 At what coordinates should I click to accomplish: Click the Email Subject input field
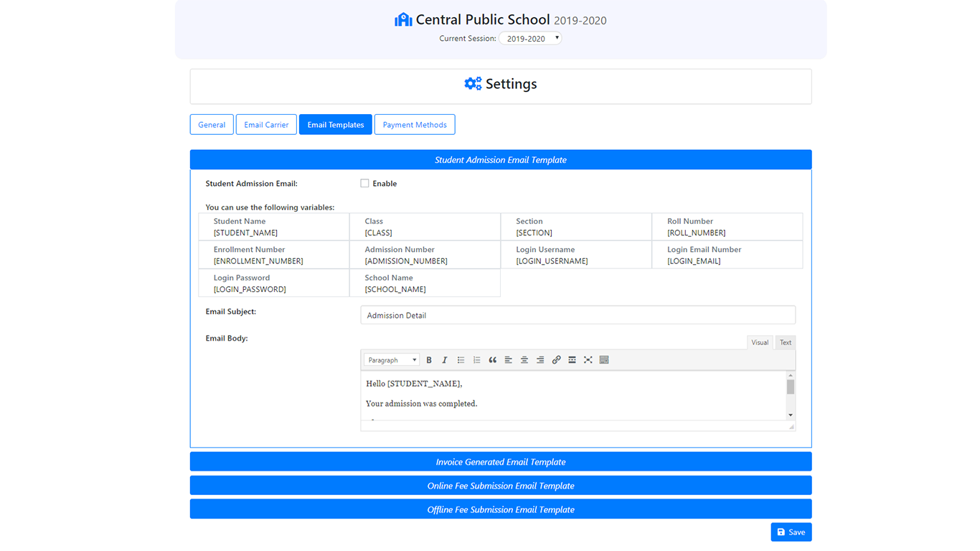click(x=578, y=316)
